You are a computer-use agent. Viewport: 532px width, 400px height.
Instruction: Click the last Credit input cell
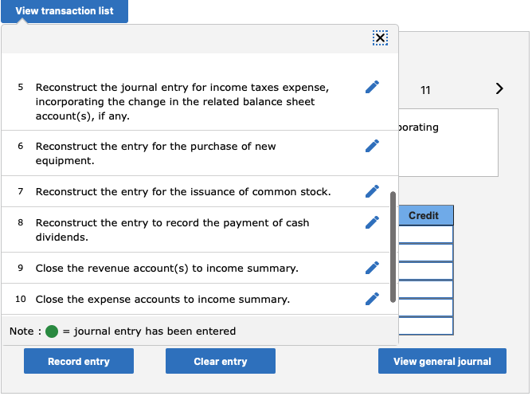[426, 326]
